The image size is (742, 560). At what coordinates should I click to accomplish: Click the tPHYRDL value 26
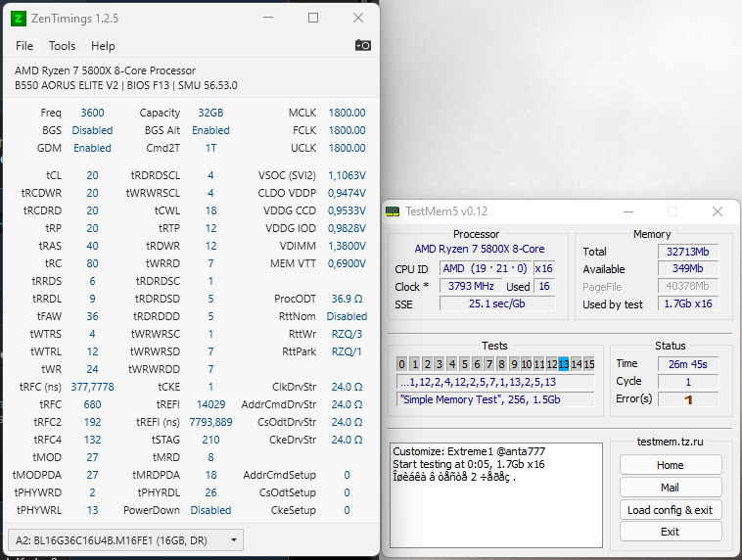tap(210, 492)
